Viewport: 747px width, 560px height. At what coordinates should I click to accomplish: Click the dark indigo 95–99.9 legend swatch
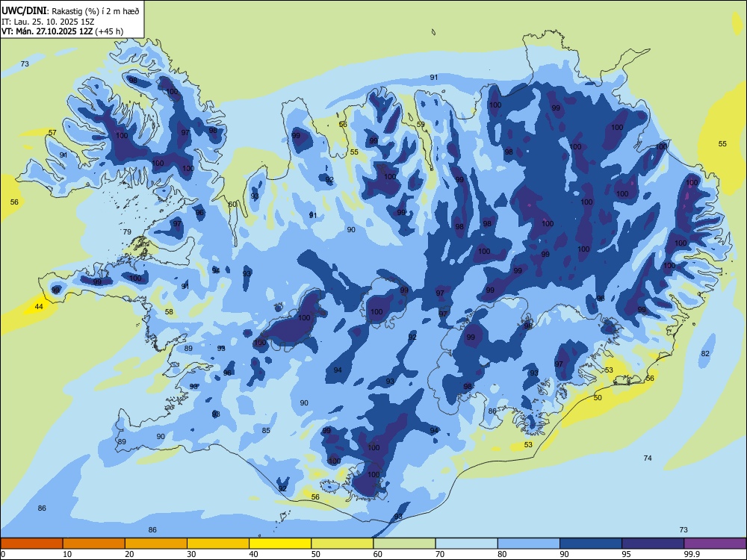point(653,544)
